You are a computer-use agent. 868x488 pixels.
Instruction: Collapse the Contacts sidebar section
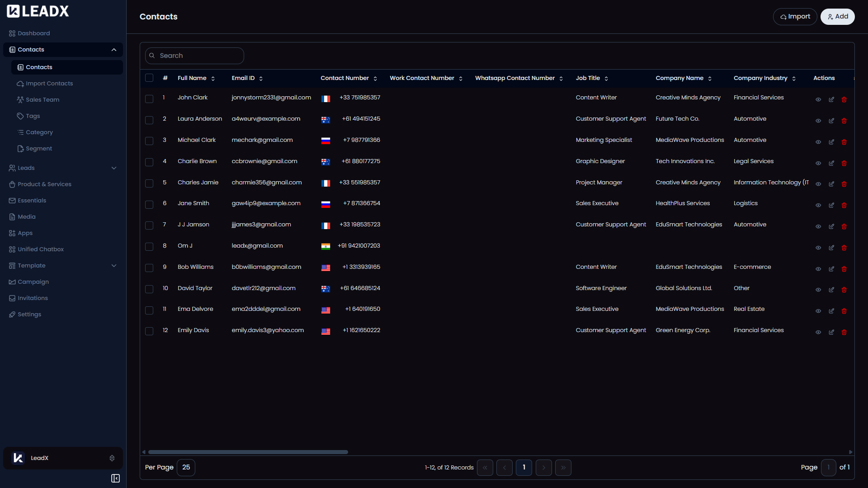(x=114, y=49)
